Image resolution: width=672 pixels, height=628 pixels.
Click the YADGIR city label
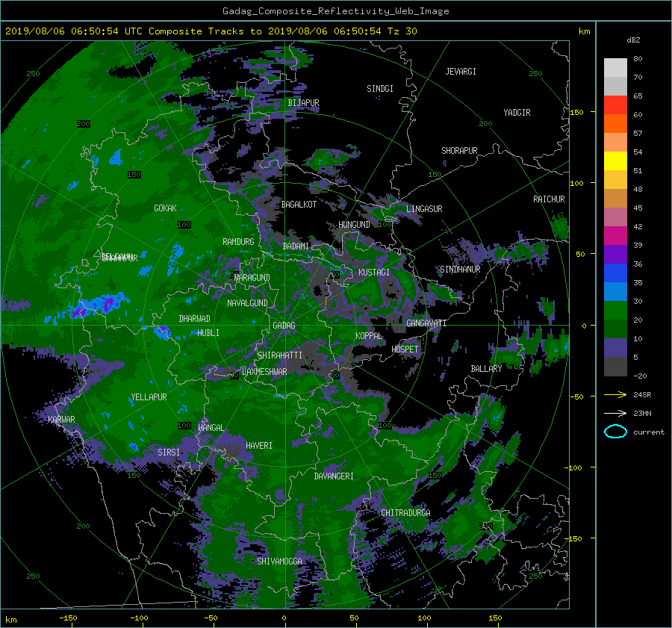click(x=517, y=113)
